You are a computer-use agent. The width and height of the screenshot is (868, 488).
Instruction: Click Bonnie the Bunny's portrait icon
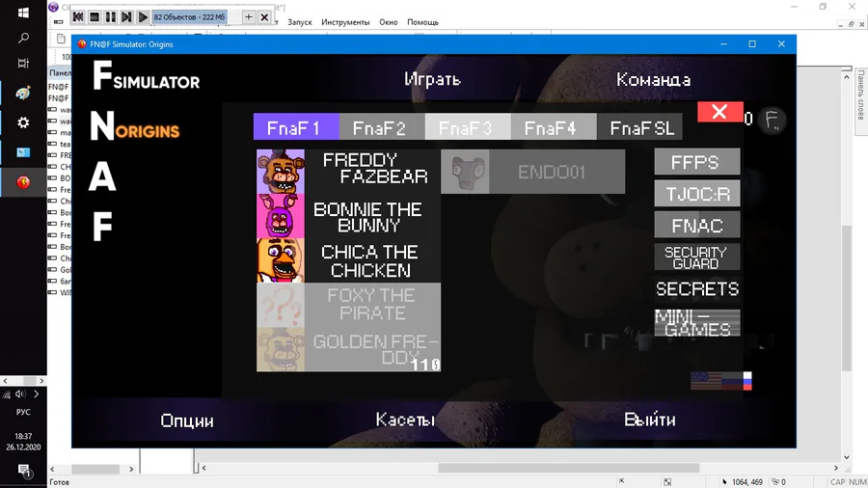click(x=281, y=216)
